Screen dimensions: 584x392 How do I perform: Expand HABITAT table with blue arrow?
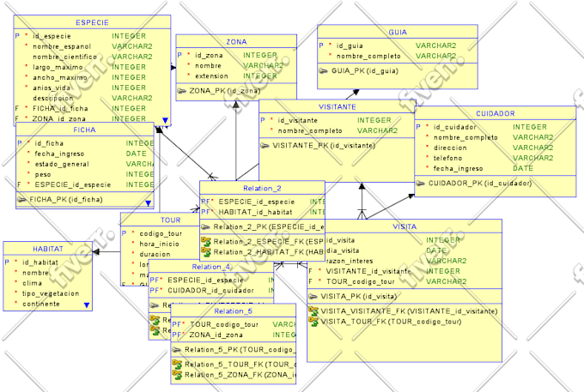(87, 305)
